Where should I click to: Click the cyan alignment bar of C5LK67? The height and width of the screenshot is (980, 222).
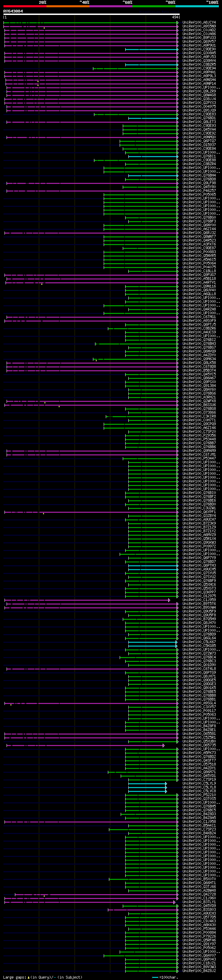(153, 642)
